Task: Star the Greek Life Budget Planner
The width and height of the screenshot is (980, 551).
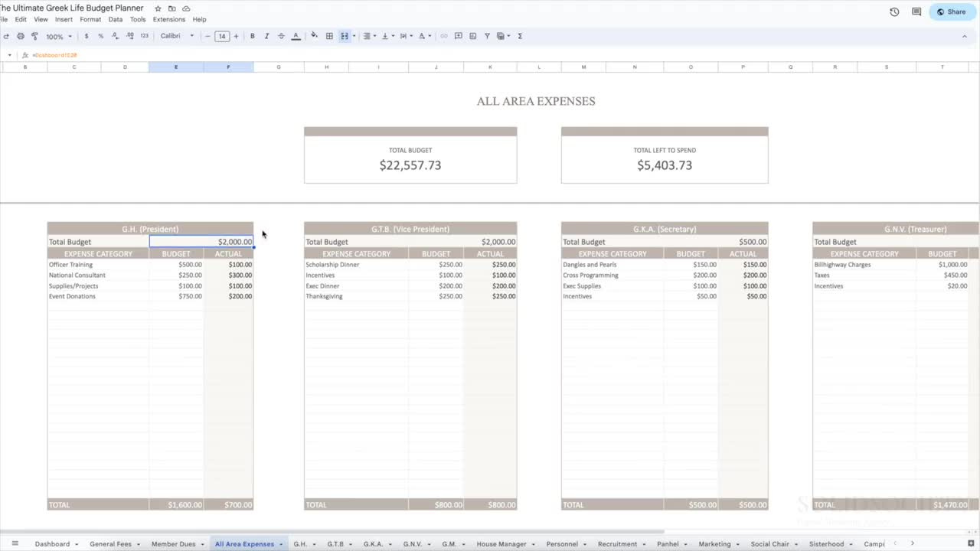Action: [158, 8]
